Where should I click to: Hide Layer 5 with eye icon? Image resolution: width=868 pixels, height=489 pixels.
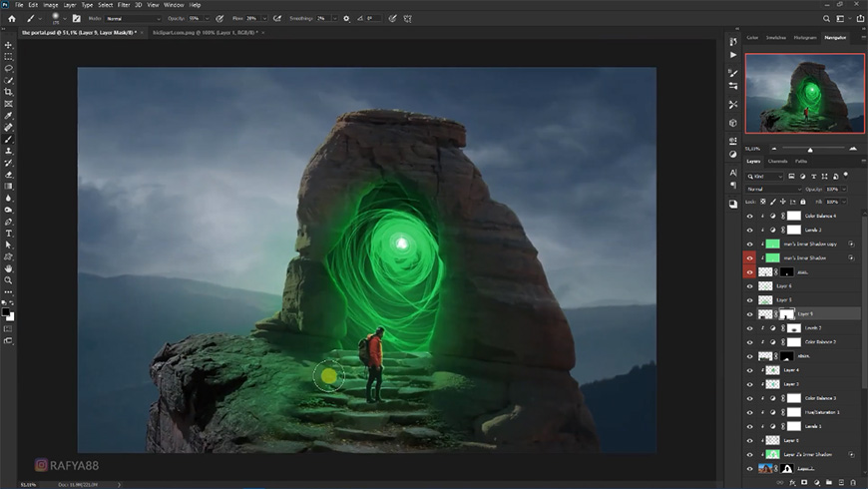coord(749,300)
